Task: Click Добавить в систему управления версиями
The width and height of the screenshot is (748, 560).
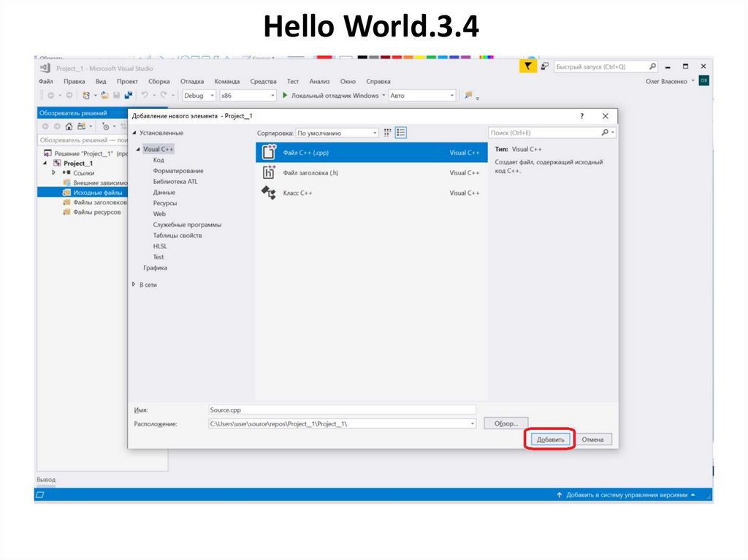Action: pyautogui.click(x=626, y=495)
